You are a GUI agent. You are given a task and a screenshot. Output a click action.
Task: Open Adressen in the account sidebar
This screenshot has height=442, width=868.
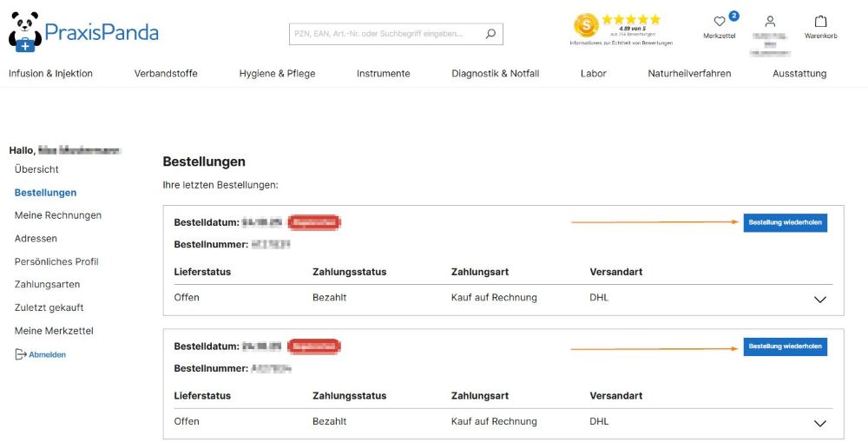(x=36, y=239)
